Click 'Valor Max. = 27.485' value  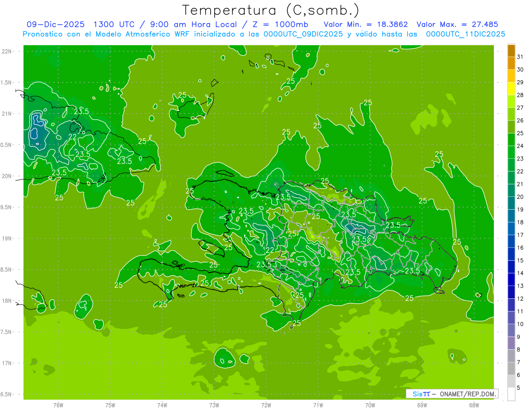pyautogui.click(x=457, y=24)
